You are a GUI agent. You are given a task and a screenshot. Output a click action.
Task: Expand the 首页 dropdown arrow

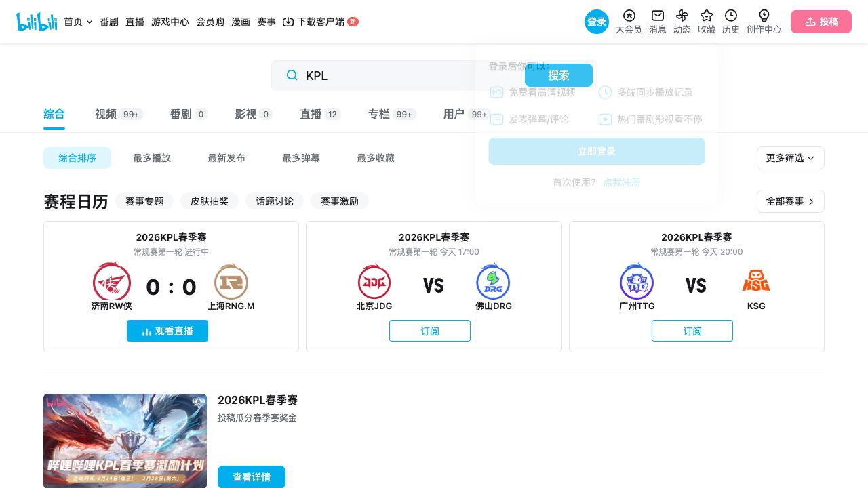90,22
